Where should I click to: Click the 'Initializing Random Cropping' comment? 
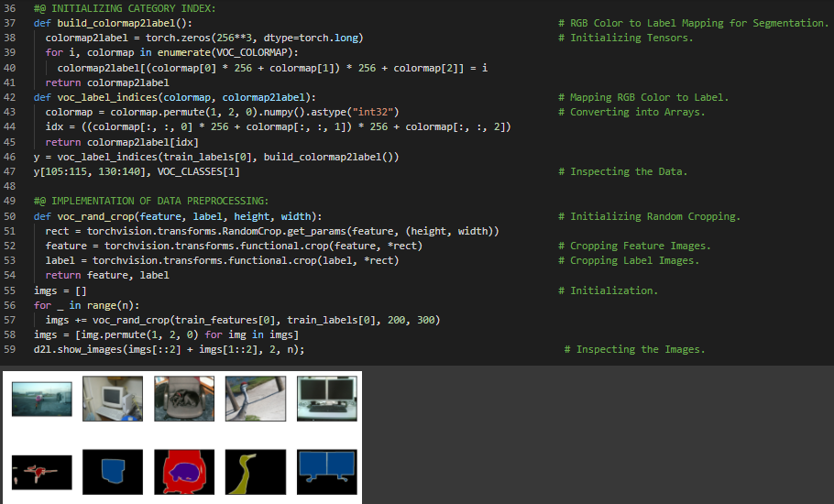(654, 216)
